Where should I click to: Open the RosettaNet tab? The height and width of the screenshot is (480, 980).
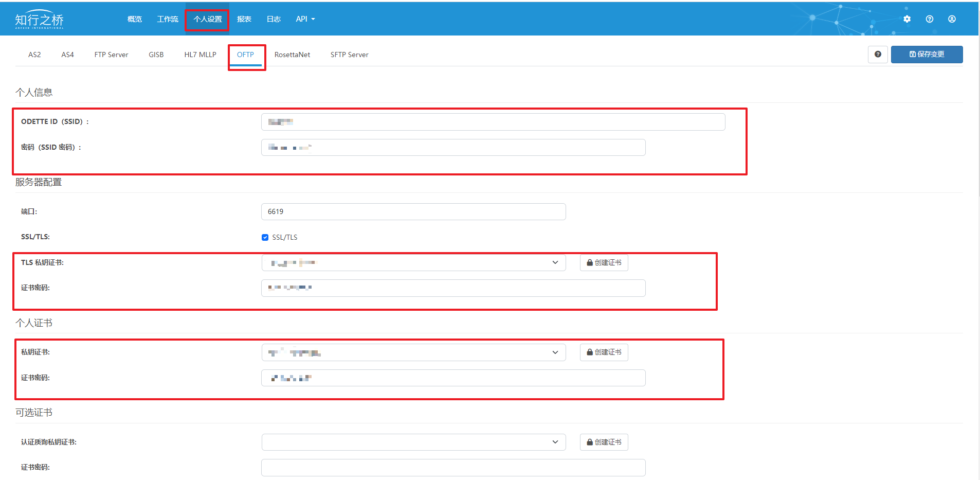click(292, 55)
